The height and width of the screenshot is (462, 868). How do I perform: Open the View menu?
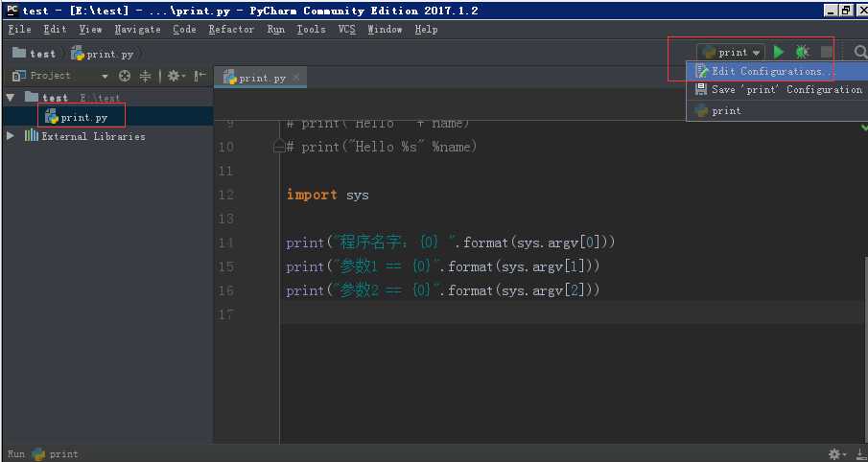90,30
